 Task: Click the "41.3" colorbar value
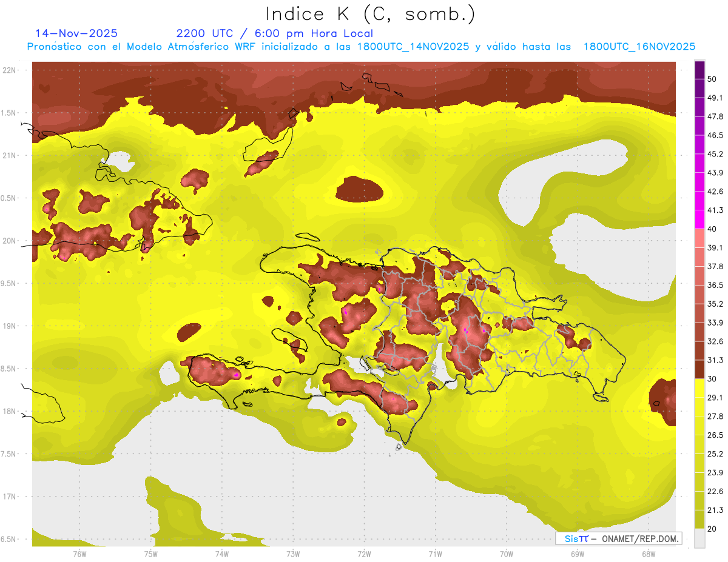click(x=715, y=210)
